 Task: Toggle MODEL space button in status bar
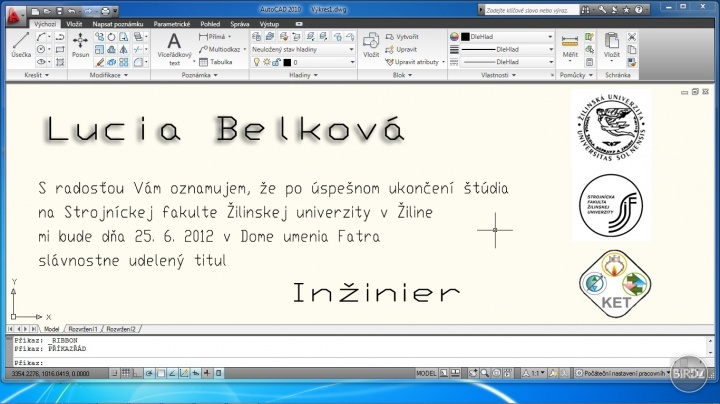pyautogui.click(x=428, y=372)
